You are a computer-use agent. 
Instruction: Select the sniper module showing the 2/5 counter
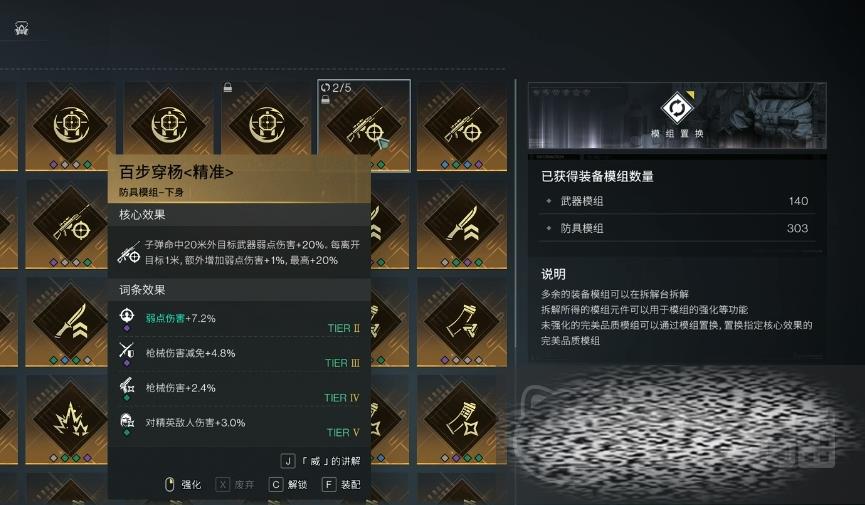pos(364,125)
